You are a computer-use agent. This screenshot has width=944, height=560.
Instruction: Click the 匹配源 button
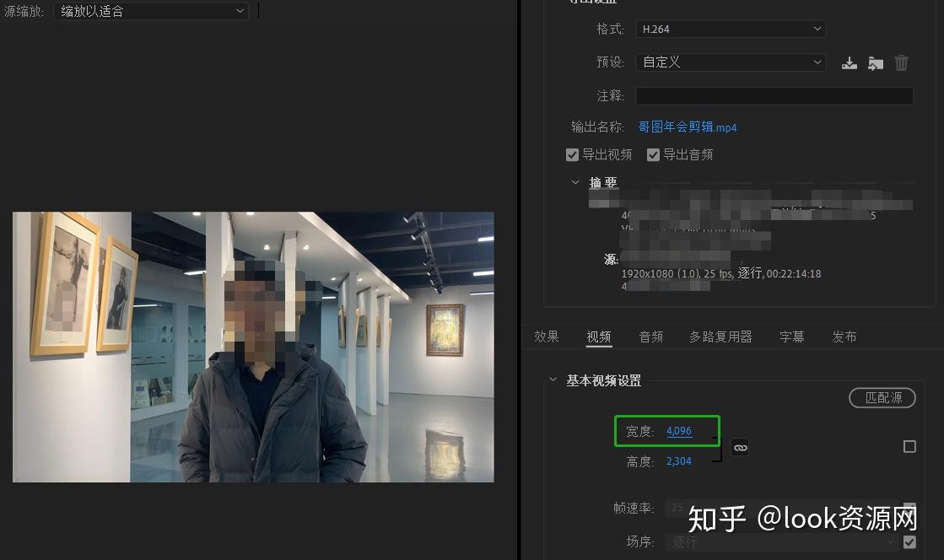pyautogui.click(x=882, y=397)
